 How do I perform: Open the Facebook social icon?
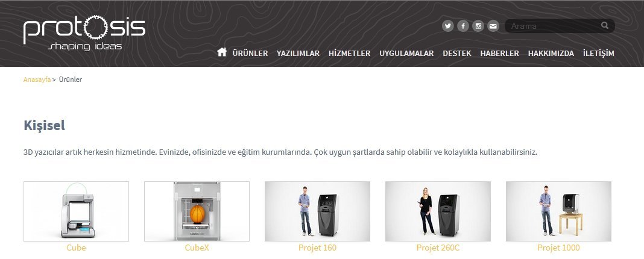[x=463, y=27]
